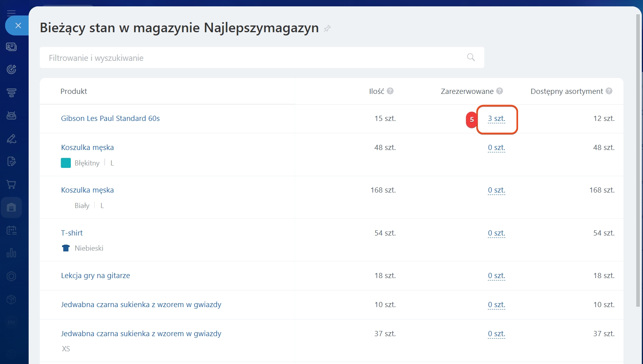Show help for Dostępny asortyment column
643x364 pixels.
pyautogui.click(x=609, y=91)
